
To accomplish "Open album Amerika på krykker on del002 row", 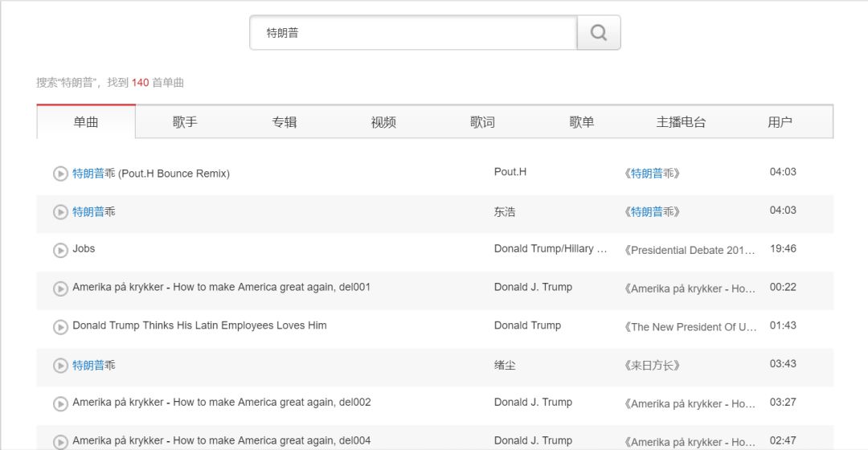I will pos(690,403).
